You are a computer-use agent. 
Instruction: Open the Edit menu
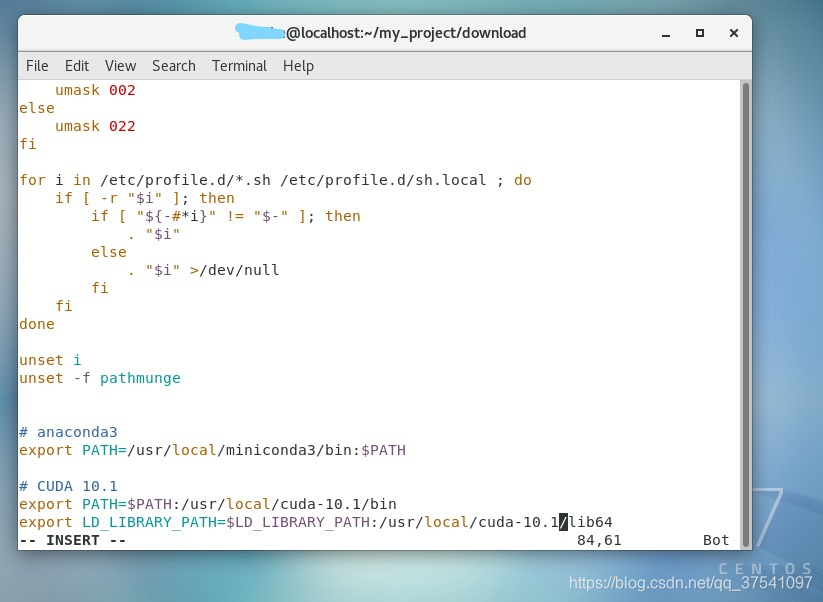(x=77, y=66)
